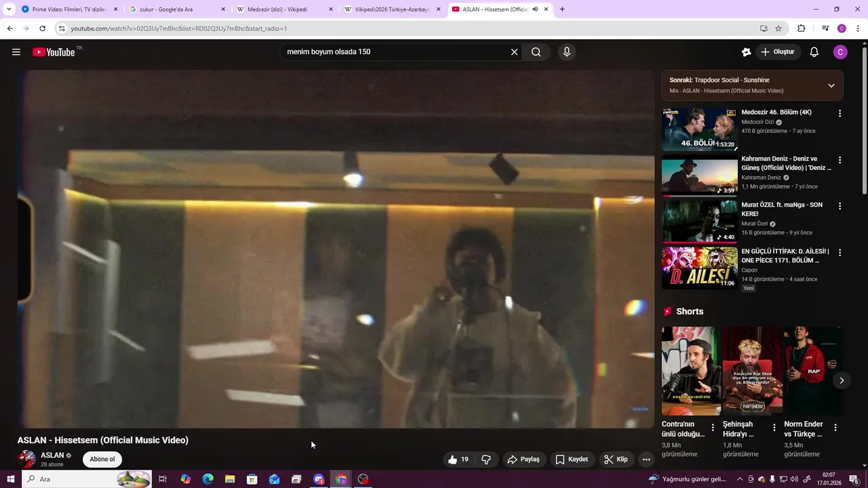868x488 pixels.
Task: Switch to Prime Video tab
Action: pyautogui.click(x=70, y=9)
